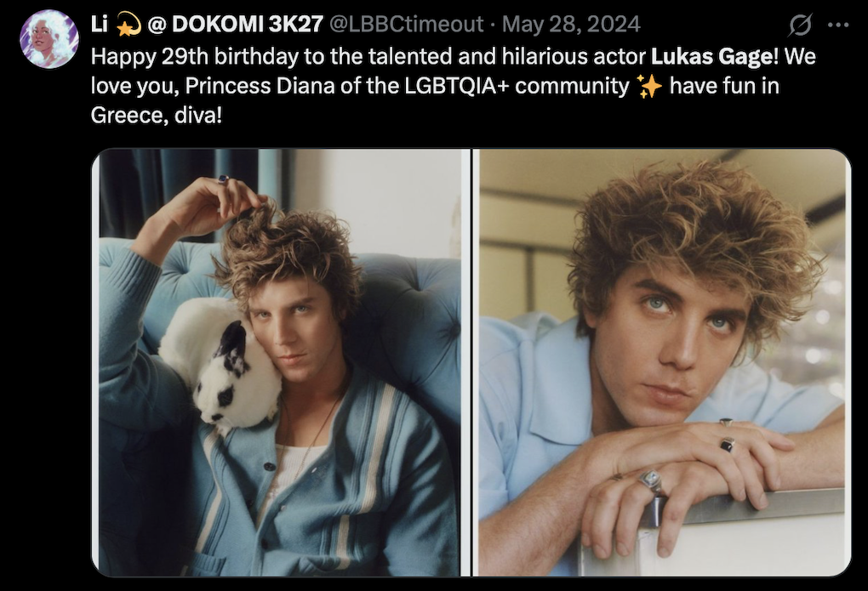Open the display name "Li" profile

pos(99,24)
